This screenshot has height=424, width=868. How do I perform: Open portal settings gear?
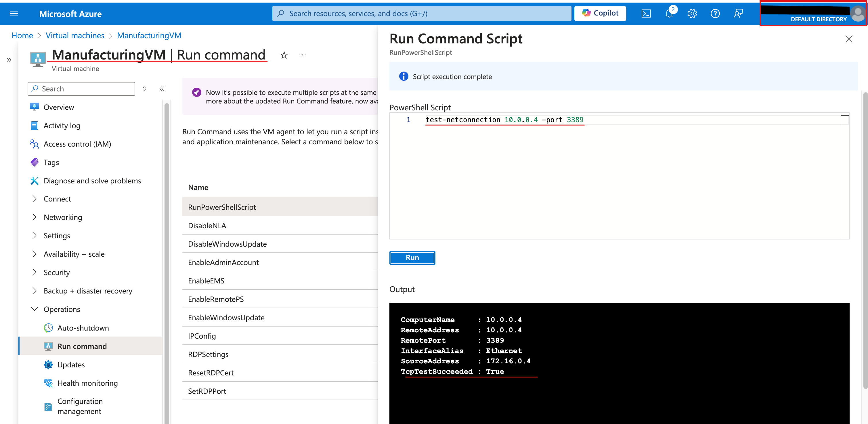(692, 14)
